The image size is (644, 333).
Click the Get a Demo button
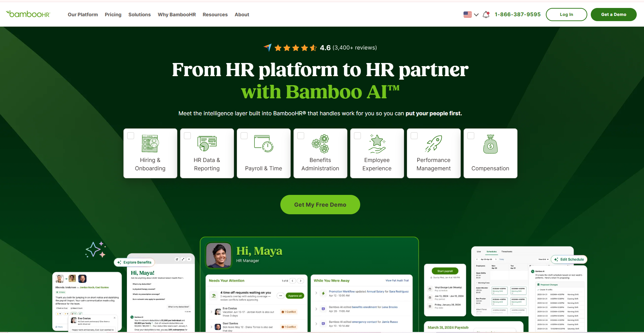click(614, 15)
